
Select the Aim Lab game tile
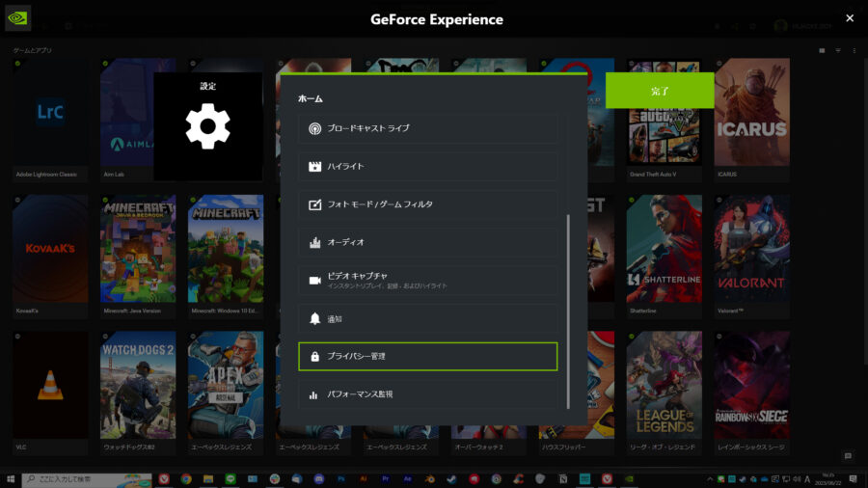tap(126, 119)
